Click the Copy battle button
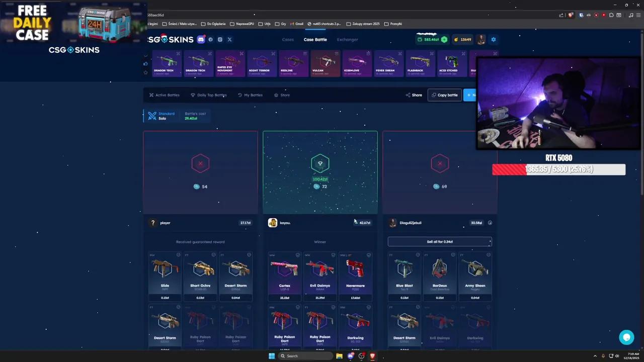The height and width of the screenshot is (362, 644). pos(445,95)
